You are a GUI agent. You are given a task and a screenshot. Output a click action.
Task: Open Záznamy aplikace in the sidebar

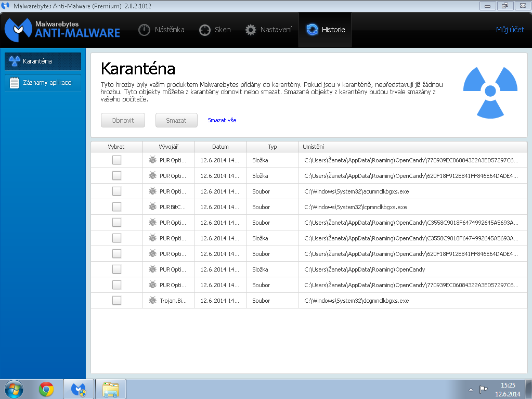click(x=43, y=82)
